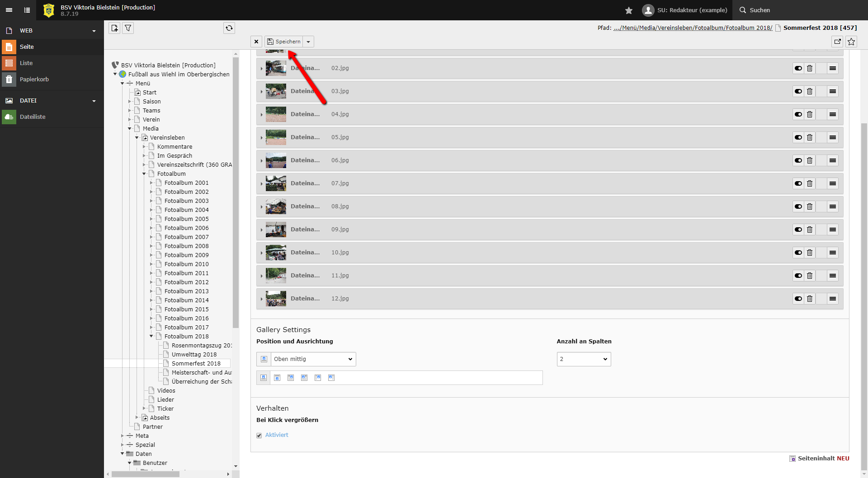The width and height of the screenshot is (868, 478).
Task: Open the Speichern options dropdown arrow
Action: 308,42
